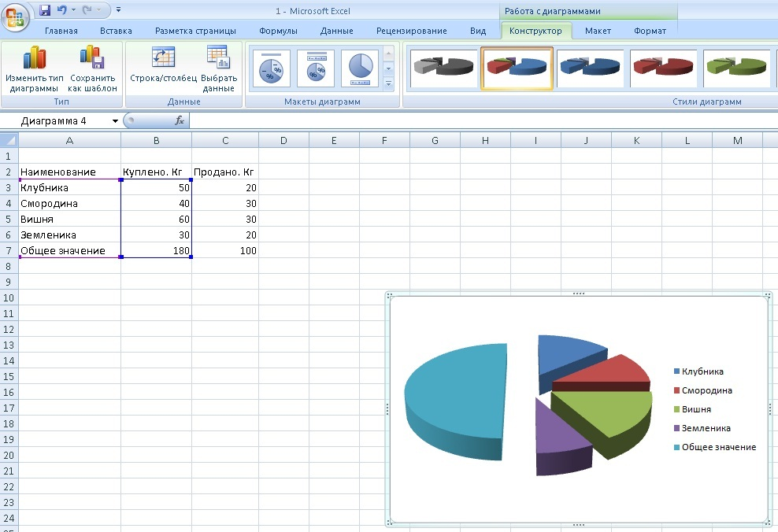The width and height of the screenshot is (778, 532).
Task: Click Сохранить как шаблон icon
Action: (x=92, y=69)
